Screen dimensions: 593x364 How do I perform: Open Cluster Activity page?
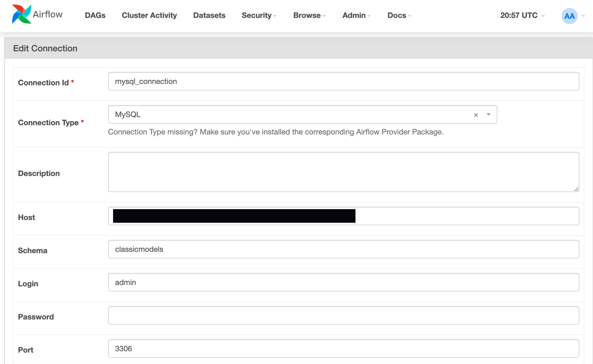click(x=149, y=15)
